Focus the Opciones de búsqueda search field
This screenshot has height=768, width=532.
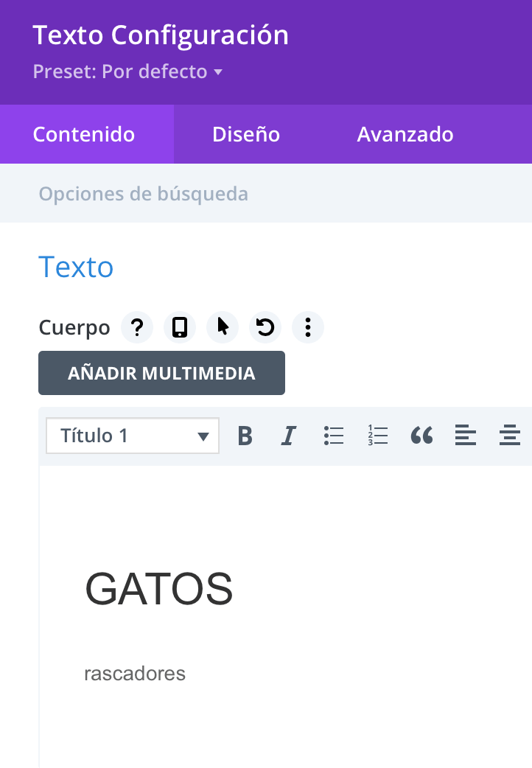click(266, 193)
